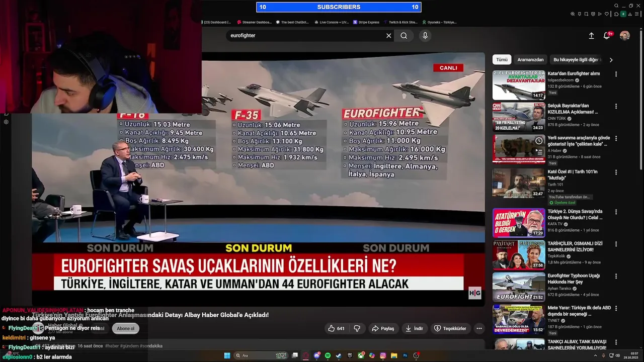Open the Yerli savunma araçlarıyla video thumbnail

pos(519,149)
